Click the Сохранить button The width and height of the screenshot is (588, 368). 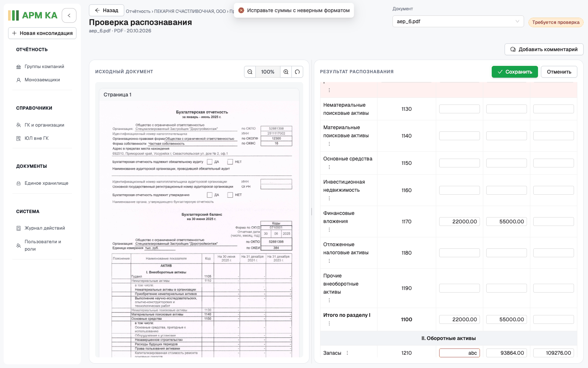tap(514, 72)
